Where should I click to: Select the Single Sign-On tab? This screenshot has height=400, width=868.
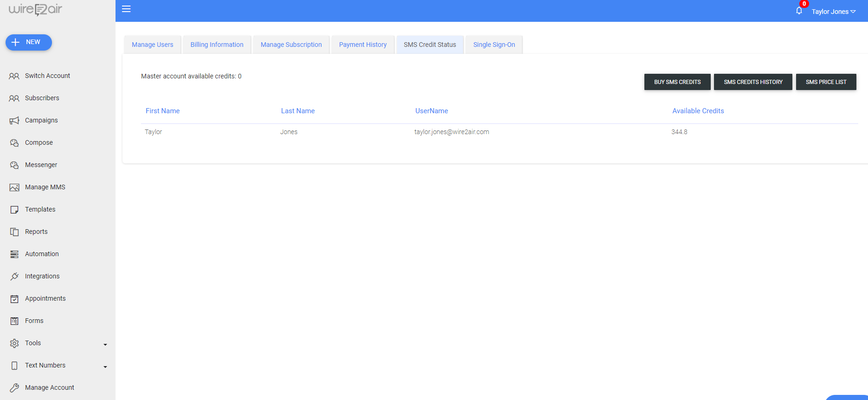pos(494,45)
